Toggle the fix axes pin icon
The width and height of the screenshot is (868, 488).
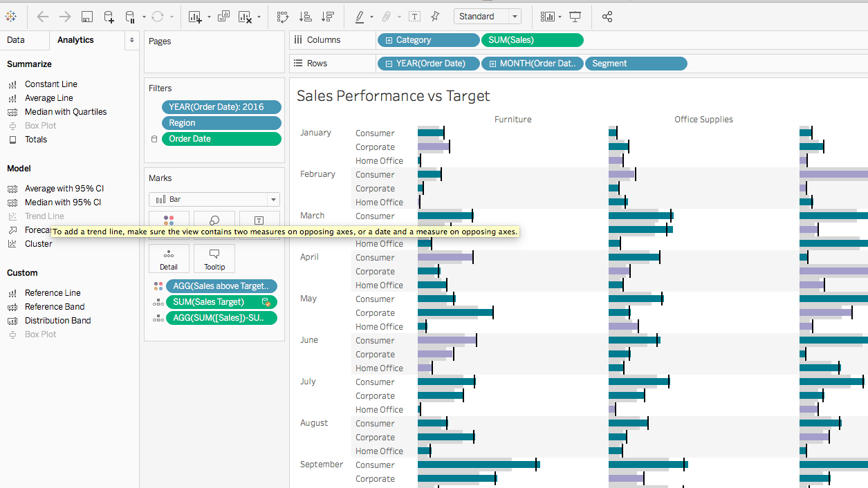pyautogui.click(x=435, y=16)
